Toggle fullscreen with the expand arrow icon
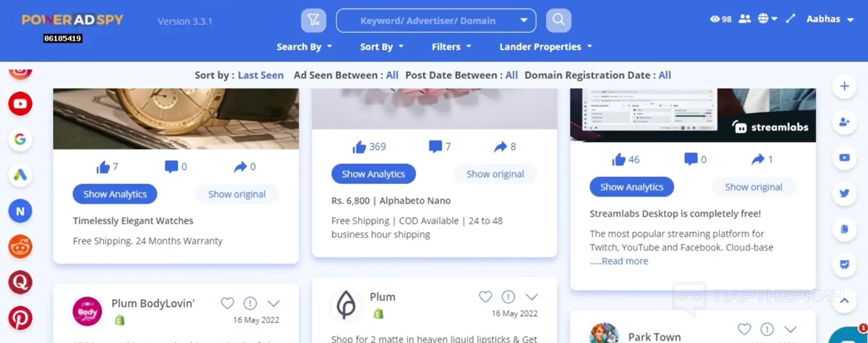868x343 pixels. point(791,19)
